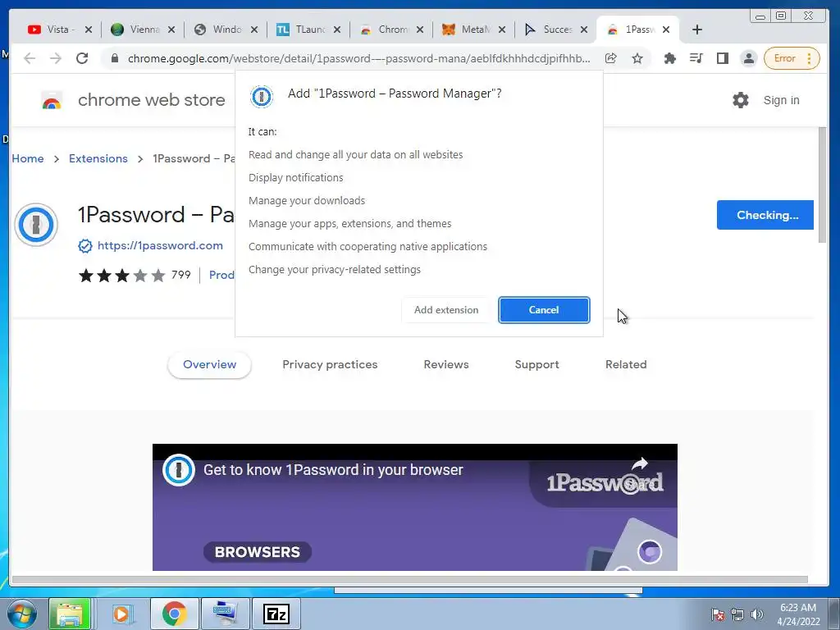Click Cancel in the permission dialog
The height and width of the screenshot is (630, 840).
(544, 309)
